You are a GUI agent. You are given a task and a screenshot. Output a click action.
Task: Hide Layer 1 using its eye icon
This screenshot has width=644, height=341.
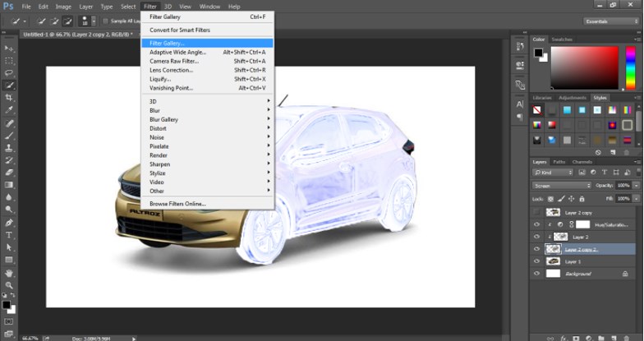[x=536, y=261]
